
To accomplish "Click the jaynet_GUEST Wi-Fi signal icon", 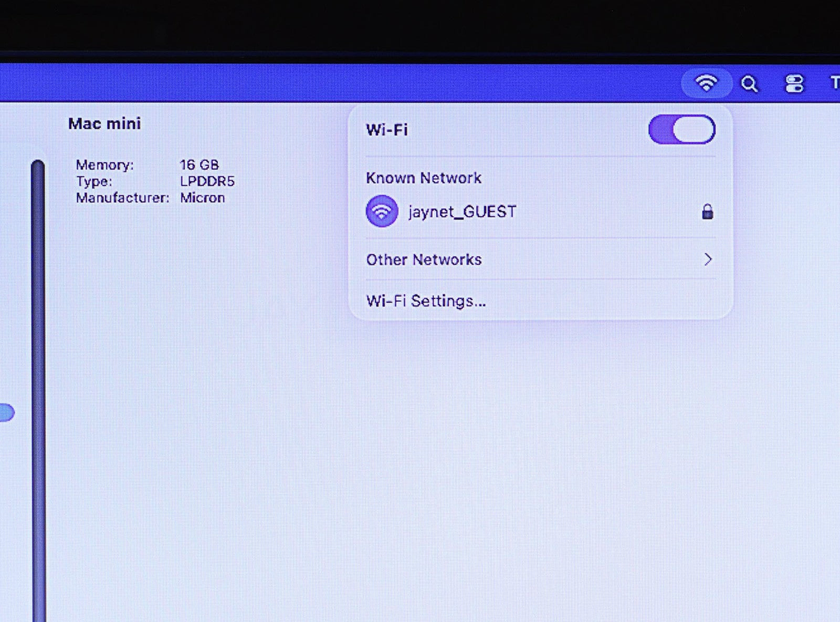I will pos(382,211).
